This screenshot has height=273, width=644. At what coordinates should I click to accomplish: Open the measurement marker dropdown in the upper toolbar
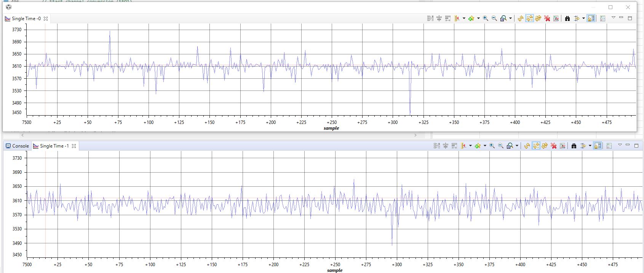463,18
